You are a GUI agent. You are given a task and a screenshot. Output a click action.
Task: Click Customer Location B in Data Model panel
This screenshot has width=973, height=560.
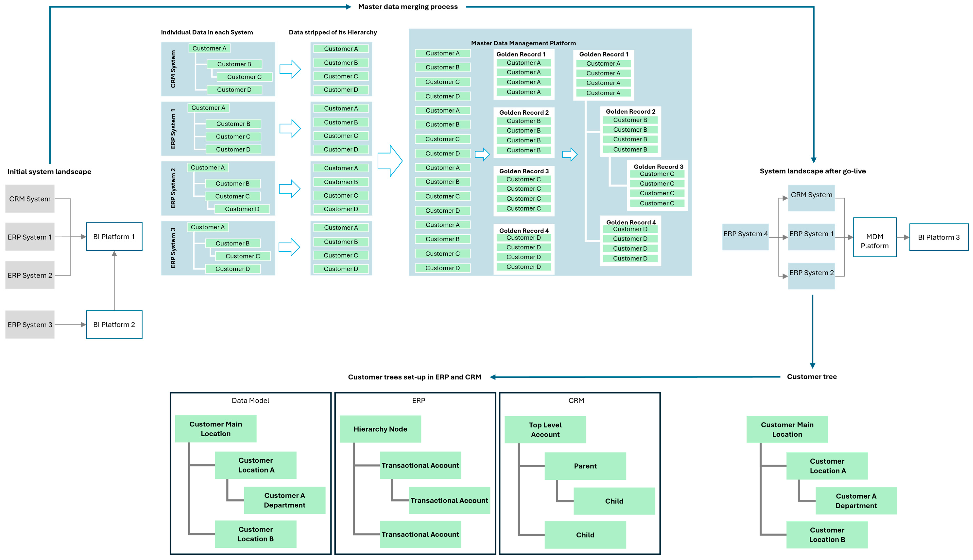[x=255, y=534]
